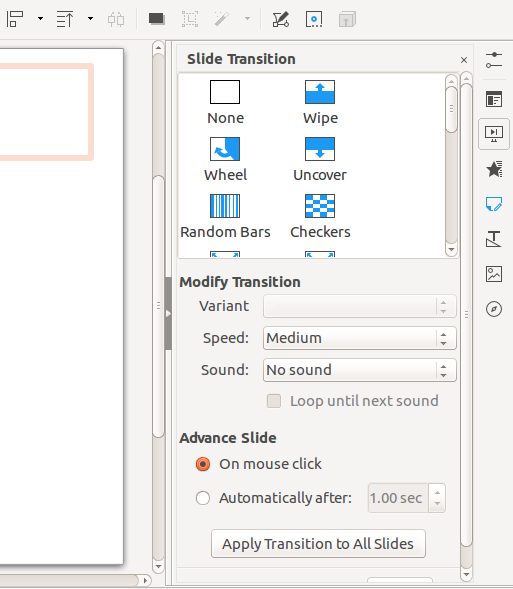This screenshot has height=589, width=513.
Task: Click the sidebar panel scrollbar up arrow
Action: click(466, 79)
